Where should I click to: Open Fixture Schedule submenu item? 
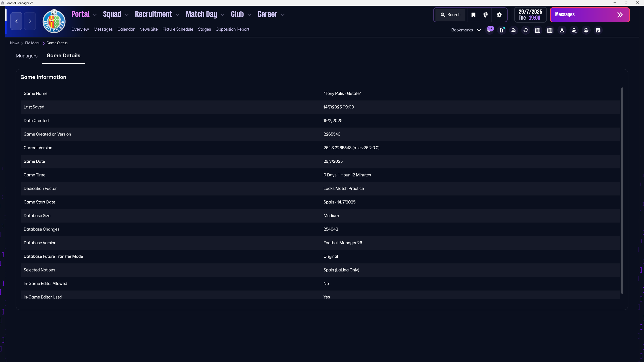pyautogui.click(x=178, y=29)
